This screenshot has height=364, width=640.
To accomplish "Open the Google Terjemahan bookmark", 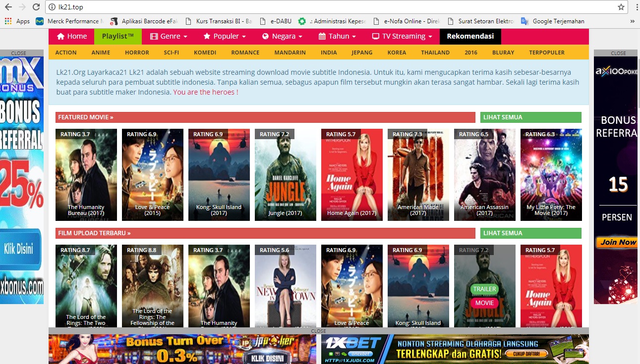I will tap(553, 21).
